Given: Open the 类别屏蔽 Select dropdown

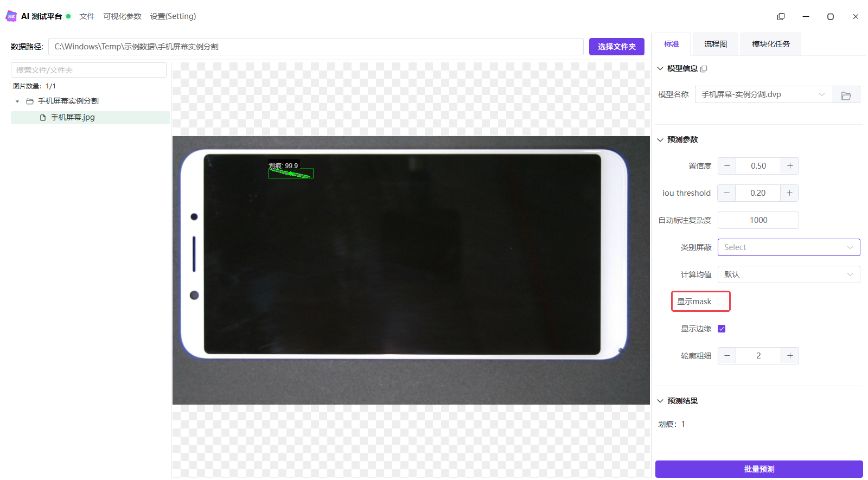Looking at the screenshot, I should tap(789, 247).
